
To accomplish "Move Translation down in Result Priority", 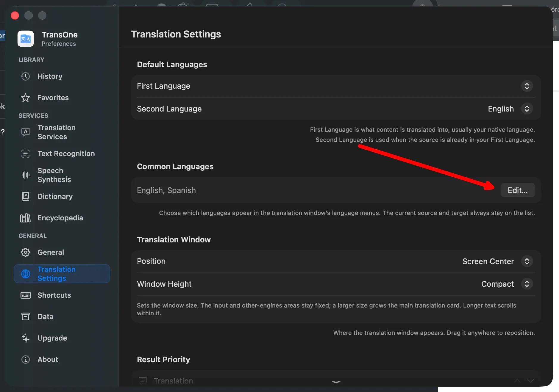I will pos(531,381).
